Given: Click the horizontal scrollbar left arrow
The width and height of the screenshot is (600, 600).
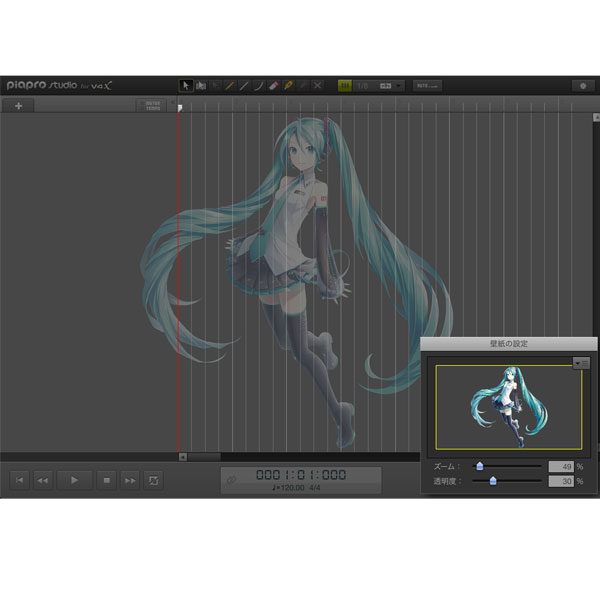Looking at the screenshot, I should pyautogui.click(x=183, y=457).
